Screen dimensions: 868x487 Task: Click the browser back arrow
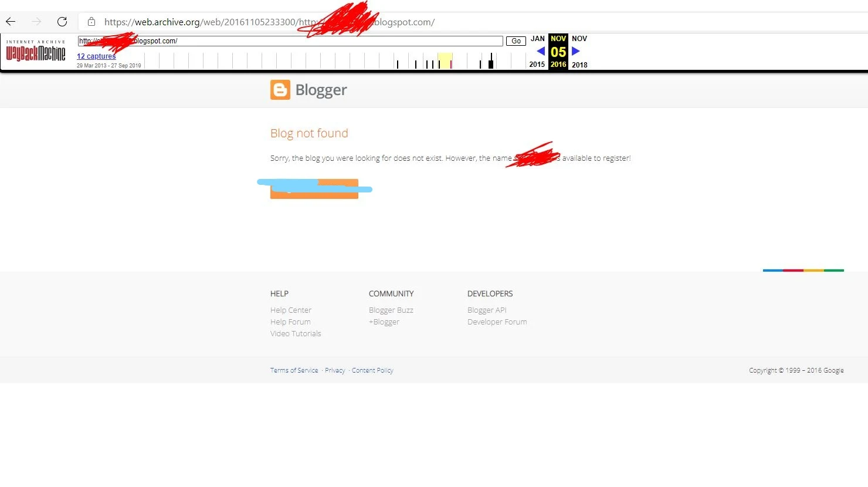tap(11, 22)
